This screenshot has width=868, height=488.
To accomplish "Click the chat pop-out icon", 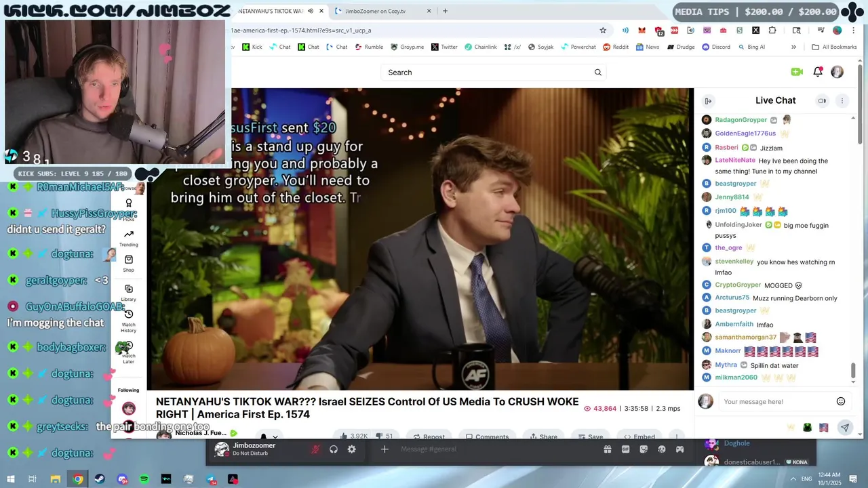I will tap(822, 101).
